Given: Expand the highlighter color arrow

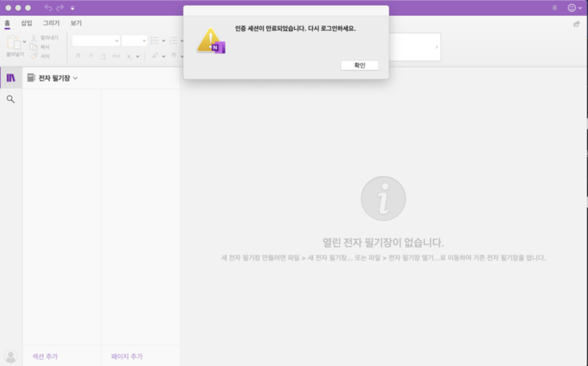Looking at the screenshot, I should tap(164, 56).
